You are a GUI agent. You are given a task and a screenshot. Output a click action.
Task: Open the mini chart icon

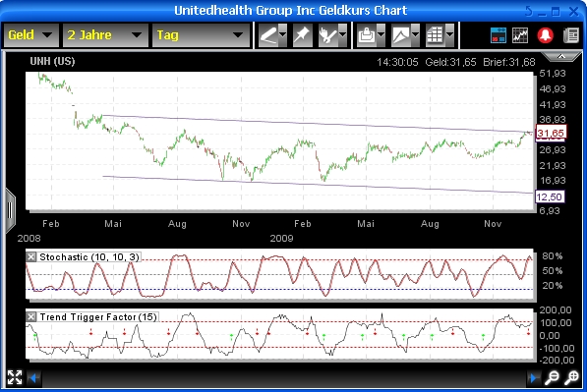pyautogui.click(x=520, y=35)
